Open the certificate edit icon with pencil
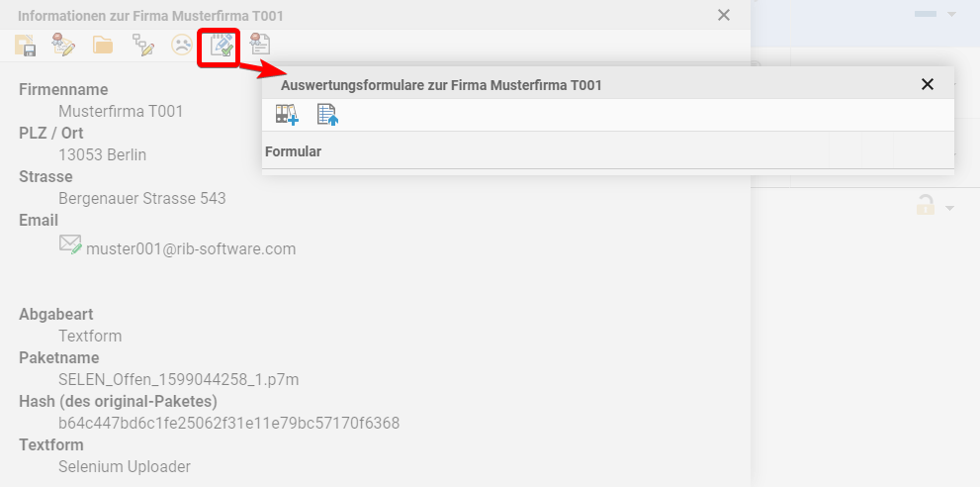 click(64, 45)
